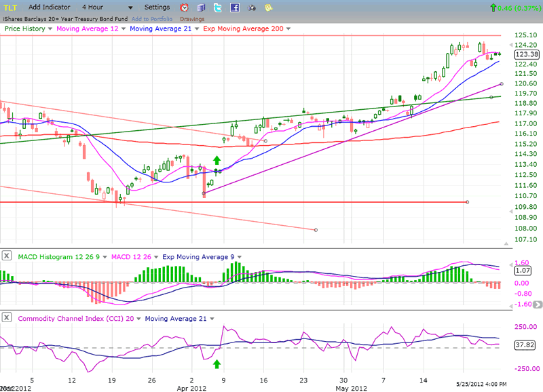
Task: Expand the Price History options arrow
Action: point(50,29)
